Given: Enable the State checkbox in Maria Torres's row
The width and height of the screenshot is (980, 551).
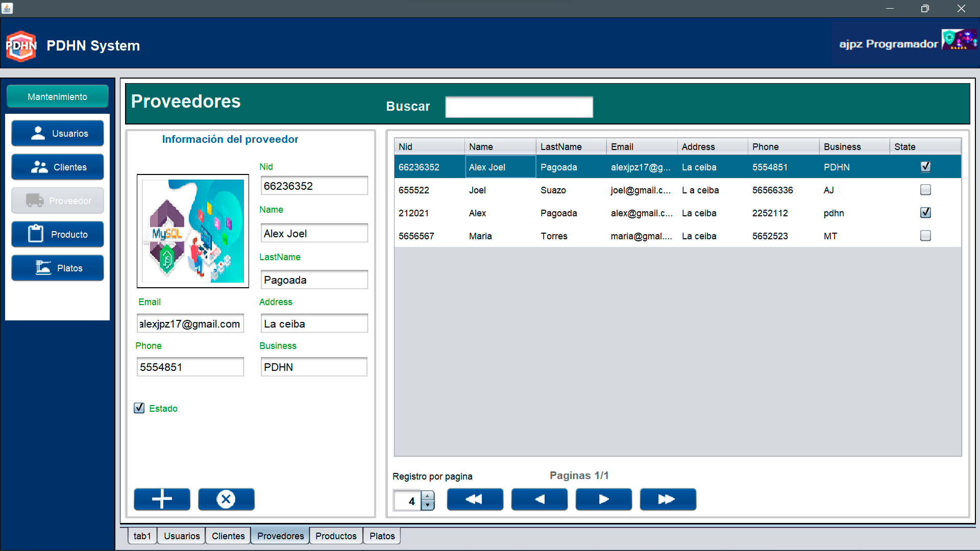Looking at the screenshot, I should click(925, 236).
